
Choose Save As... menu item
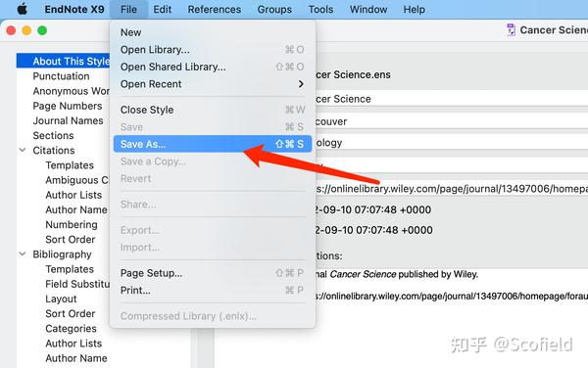coord(213,144)
